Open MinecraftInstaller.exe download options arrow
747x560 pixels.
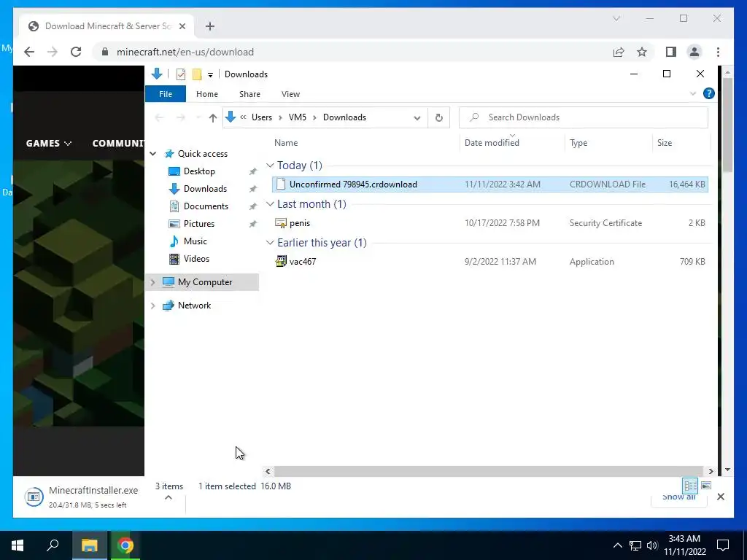(169, 497)
